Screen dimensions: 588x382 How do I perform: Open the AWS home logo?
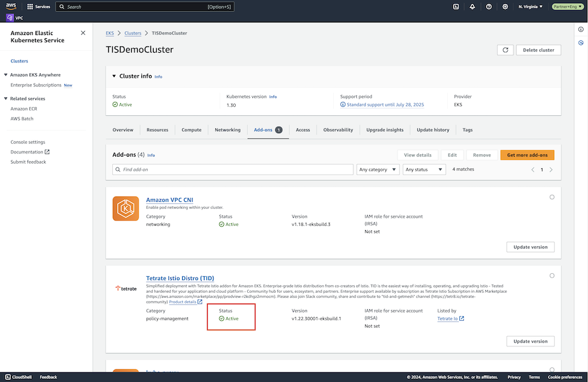tap(11, 6)
